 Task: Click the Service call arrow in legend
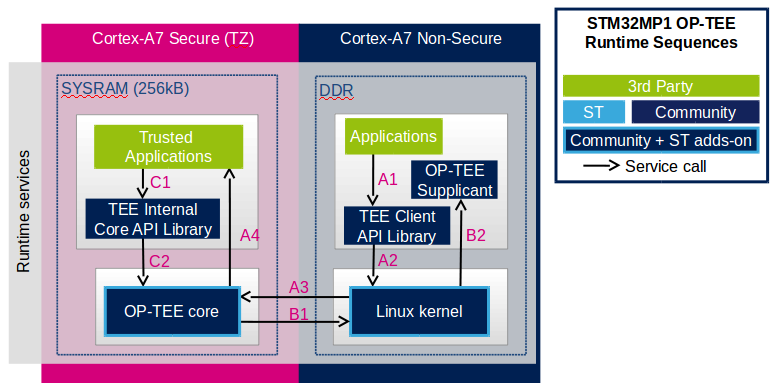click(601, 166)
